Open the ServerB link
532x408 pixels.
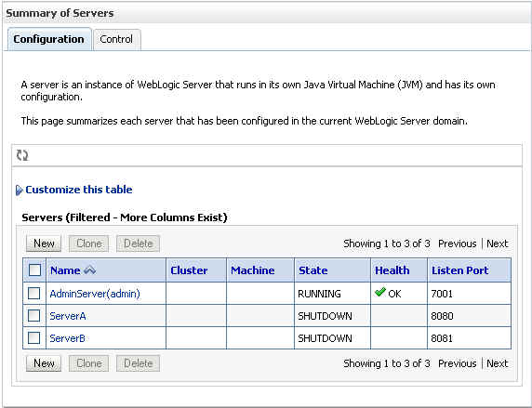[x=68, y=338]
